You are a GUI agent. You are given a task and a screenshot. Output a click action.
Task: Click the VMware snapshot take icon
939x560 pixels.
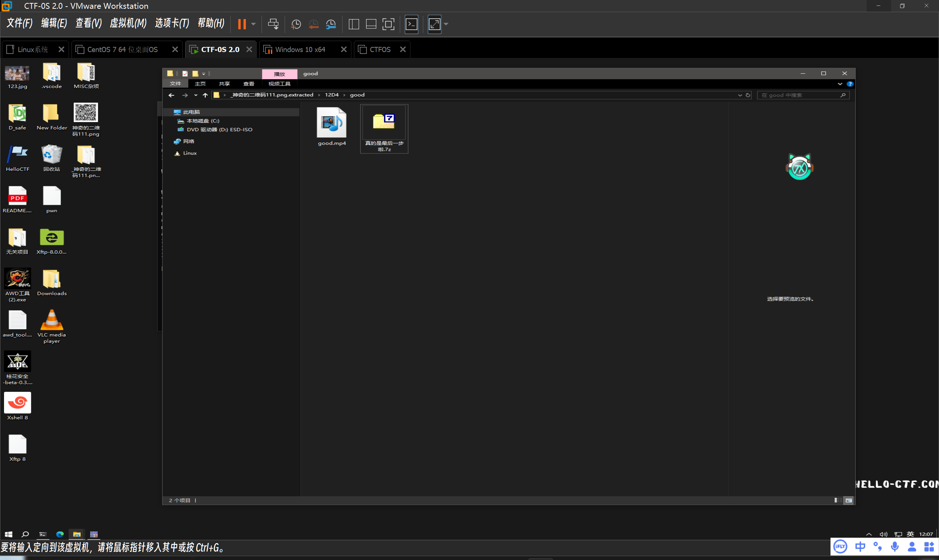click(x=296, y=25)
